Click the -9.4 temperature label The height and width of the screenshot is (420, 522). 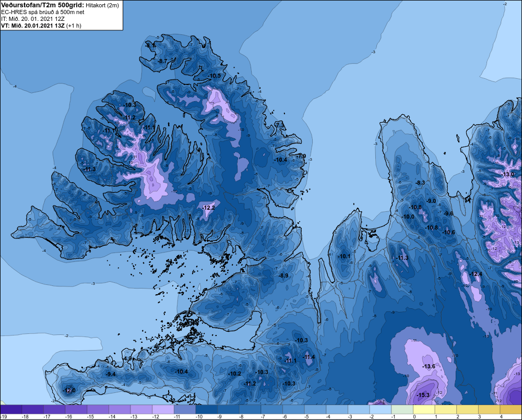(111, 374)
